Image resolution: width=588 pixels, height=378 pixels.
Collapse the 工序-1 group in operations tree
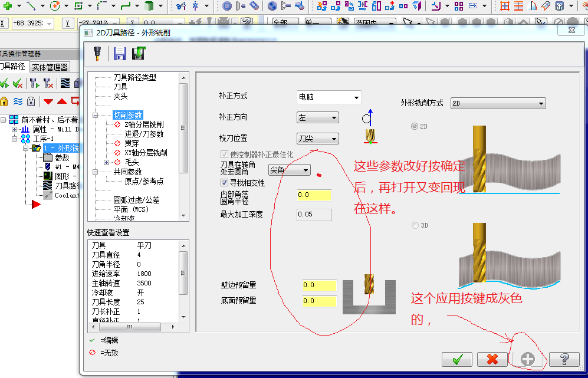pos(15,139)
